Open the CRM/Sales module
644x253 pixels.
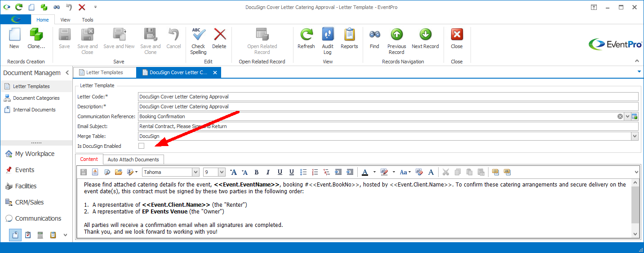36,202
